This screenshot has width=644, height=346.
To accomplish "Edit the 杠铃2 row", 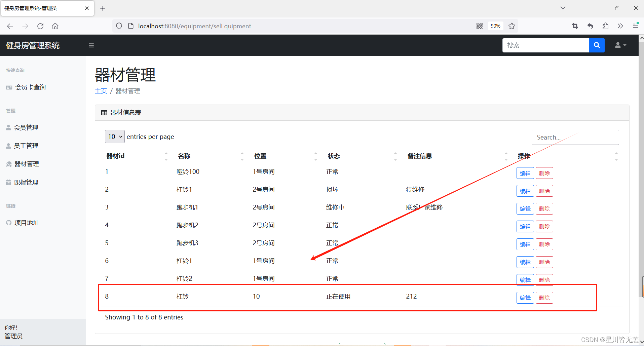I will click(525, 280).
